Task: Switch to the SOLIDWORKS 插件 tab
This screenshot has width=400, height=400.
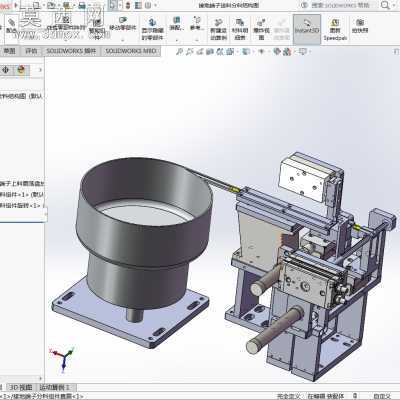Action: [71, 51]
